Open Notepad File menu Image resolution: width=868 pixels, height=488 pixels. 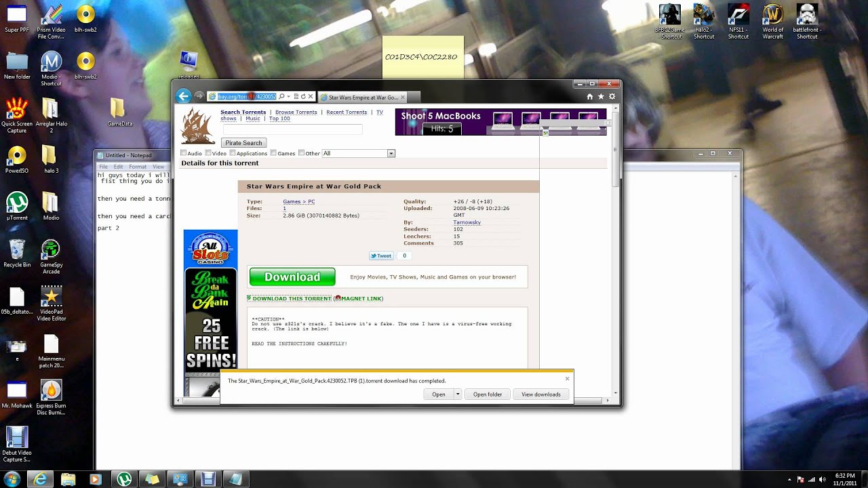click(x=104, y=167)
